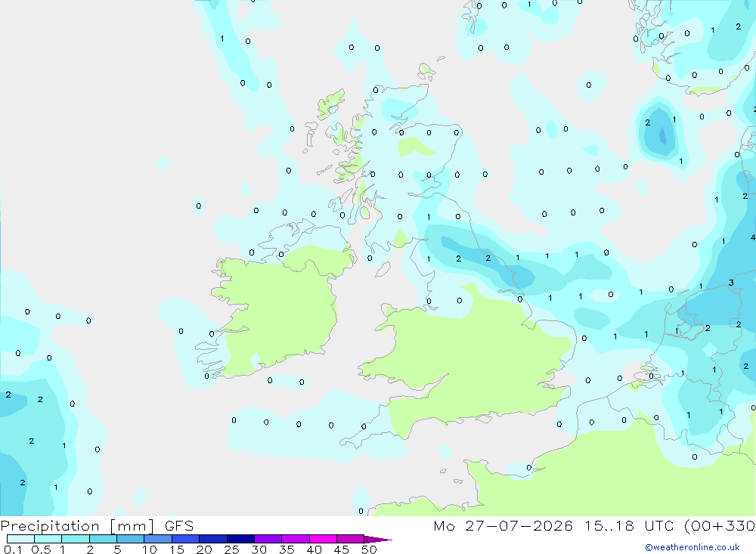
Task: Click the "Precipitation" title word
Action: point(50,526)
